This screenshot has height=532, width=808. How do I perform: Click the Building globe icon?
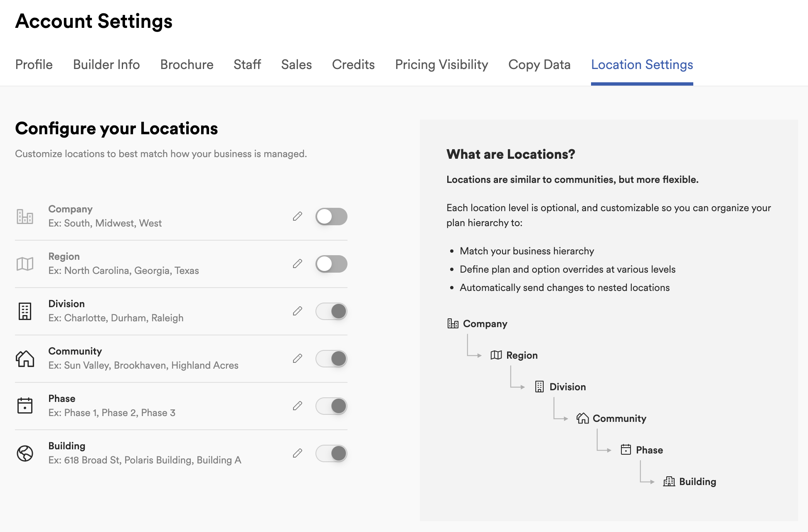24,453
